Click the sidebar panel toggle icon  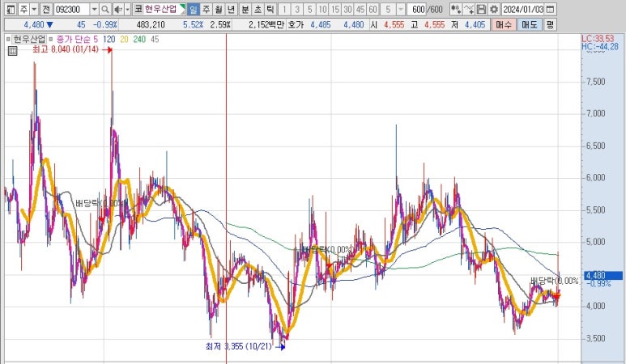point(11,9)
